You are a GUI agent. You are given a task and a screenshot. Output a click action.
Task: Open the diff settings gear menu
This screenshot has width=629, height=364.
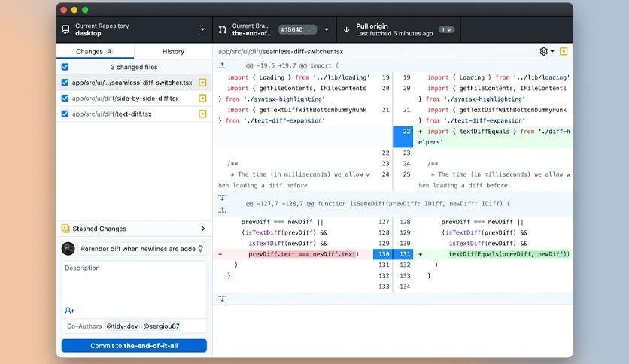click(545, 51)
